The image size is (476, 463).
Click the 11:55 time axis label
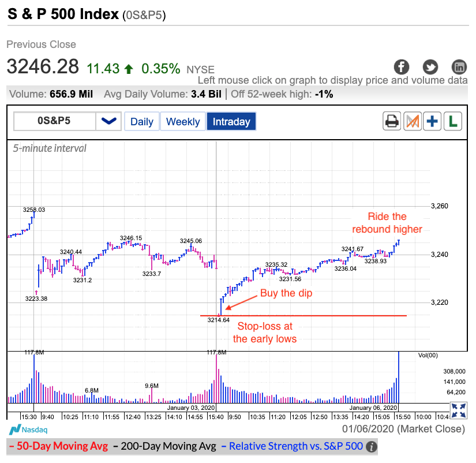coord(112,417)
